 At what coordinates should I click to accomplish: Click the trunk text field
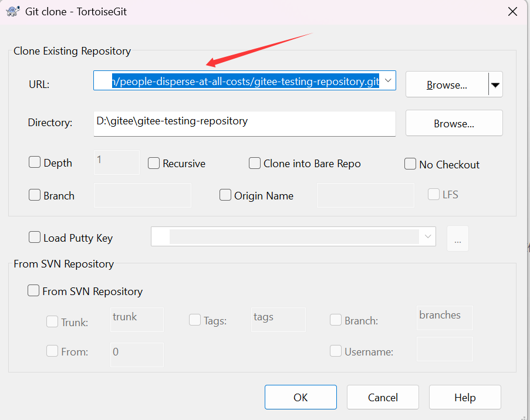tap(137, 320)
